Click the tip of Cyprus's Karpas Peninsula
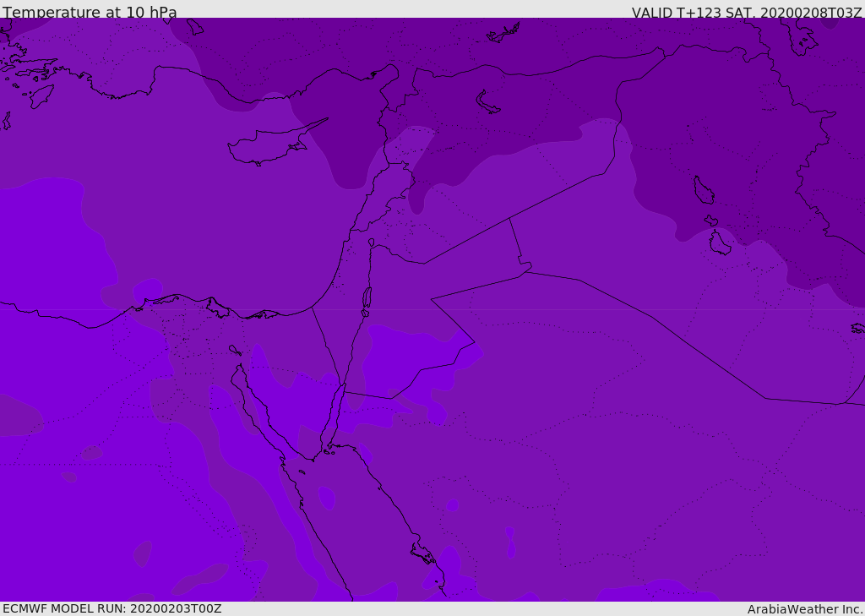The width and height of the screenshot is (865, 616). click(327, 118)
